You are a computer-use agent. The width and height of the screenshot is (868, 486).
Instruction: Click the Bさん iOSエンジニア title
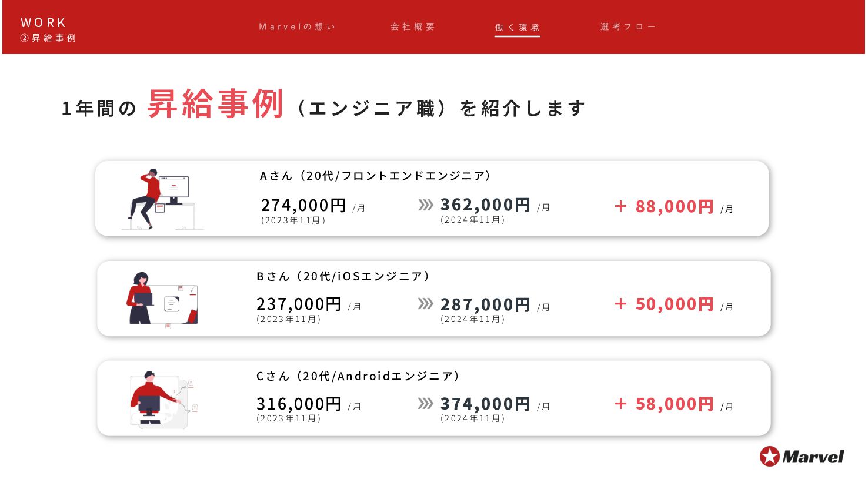coord(343,276)
